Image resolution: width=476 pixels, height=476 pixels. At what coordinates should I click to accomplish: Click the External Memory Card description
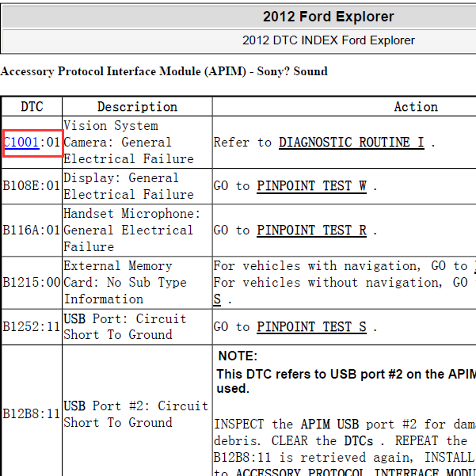tap(125, 283)
